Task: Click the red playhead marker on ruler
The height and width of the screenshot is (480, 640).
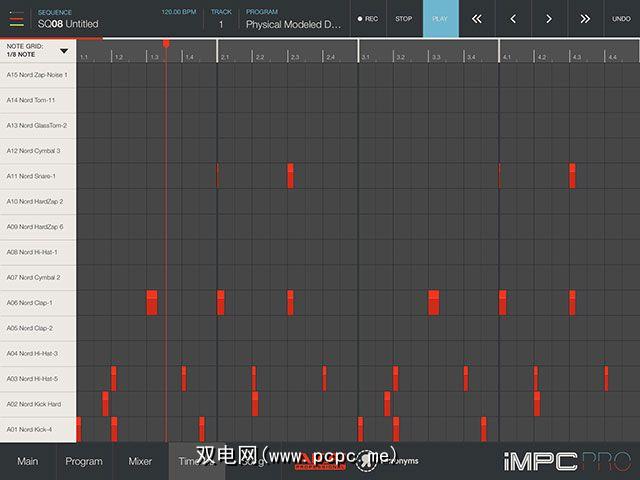Action: (166, 43)
